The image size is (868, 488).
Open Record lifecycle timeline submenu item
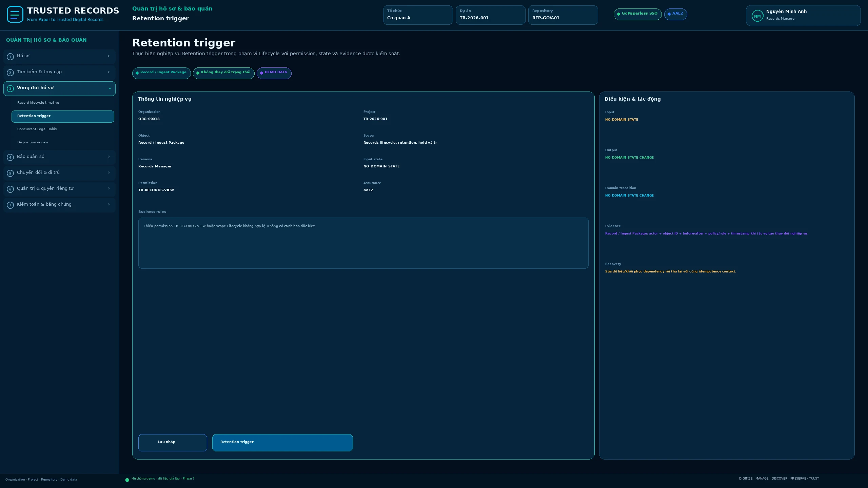tap(63, 103)
